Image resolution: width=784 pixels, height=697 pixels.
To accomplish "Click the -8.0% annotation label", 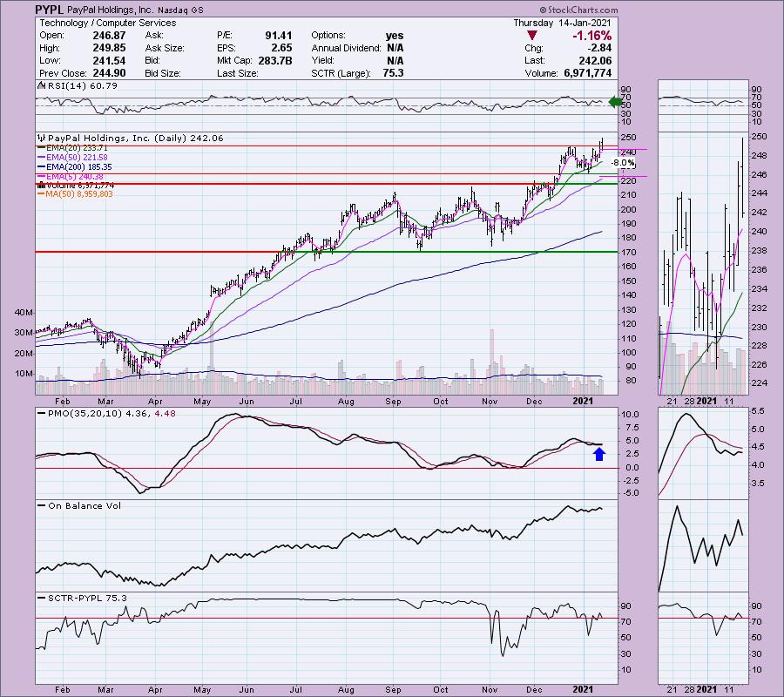I will click(x=623, y=163).
